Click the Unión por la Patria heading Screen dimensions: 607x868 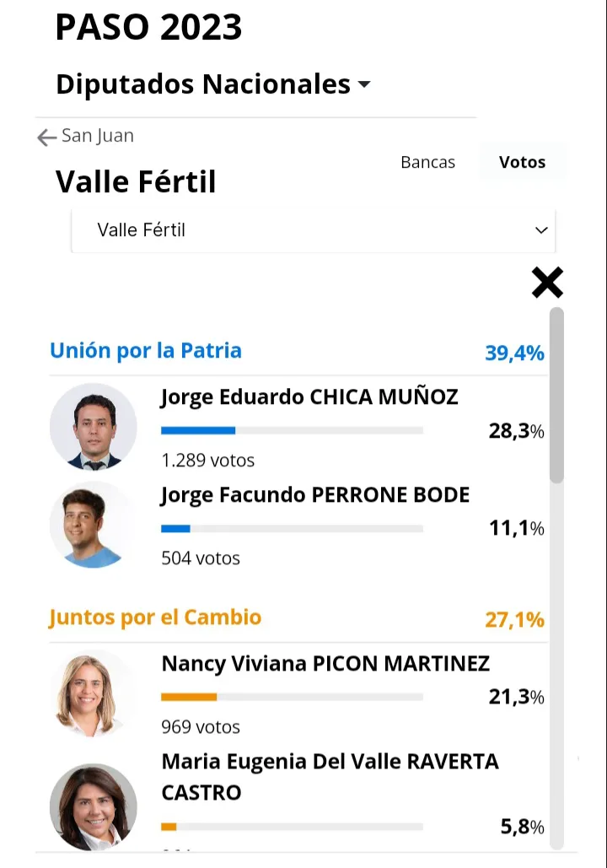[146, 351]
